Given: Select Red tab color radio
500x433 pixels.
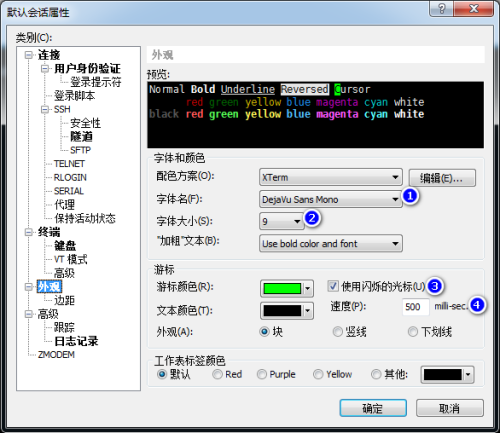Looking at the screenshot, I should pyautogui.click(x=217, y=374).
